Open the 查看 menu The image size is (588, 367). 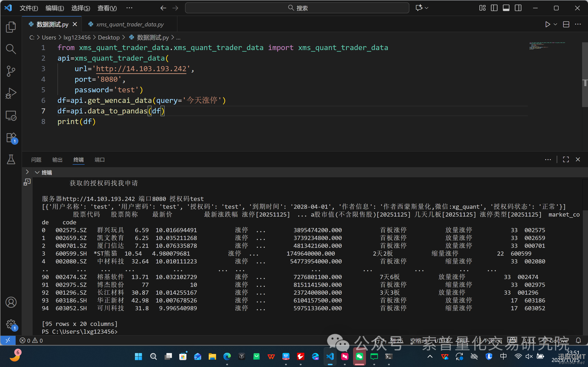click(107, 8)
